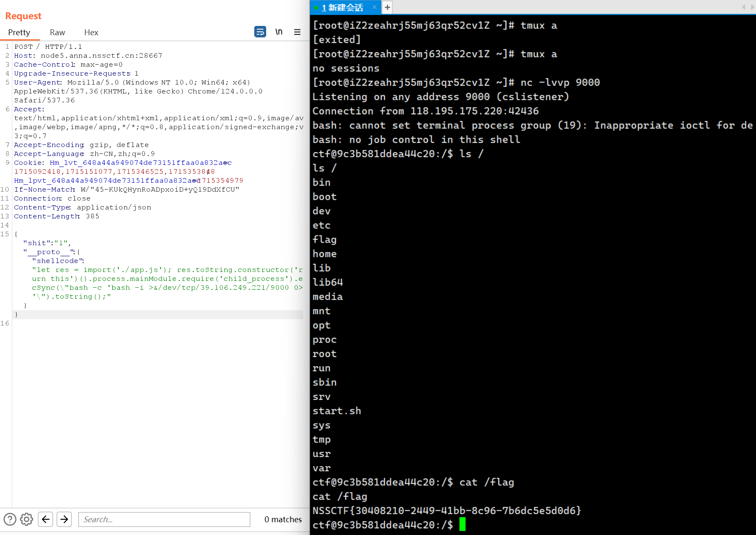The image size is (756, 535).
Task: Go to previous search match arrow
Action: click(x=45, y=519)
